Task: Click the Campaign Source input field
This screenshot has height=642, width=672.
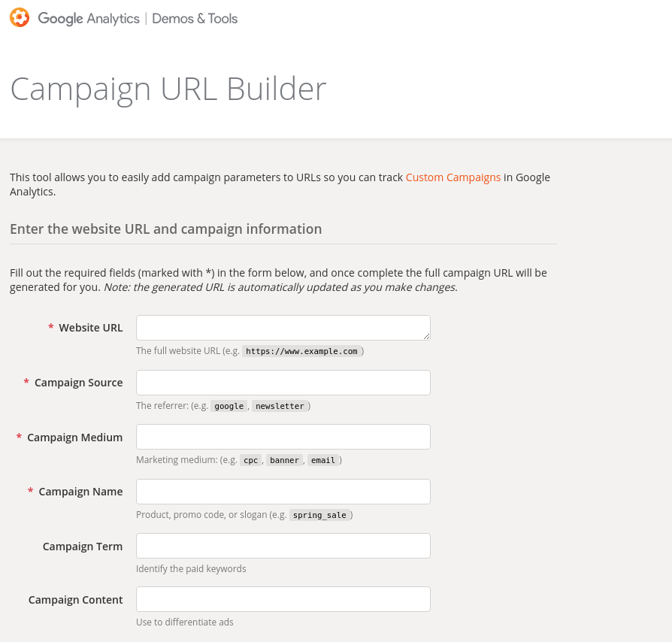Action: pos(283,383)
